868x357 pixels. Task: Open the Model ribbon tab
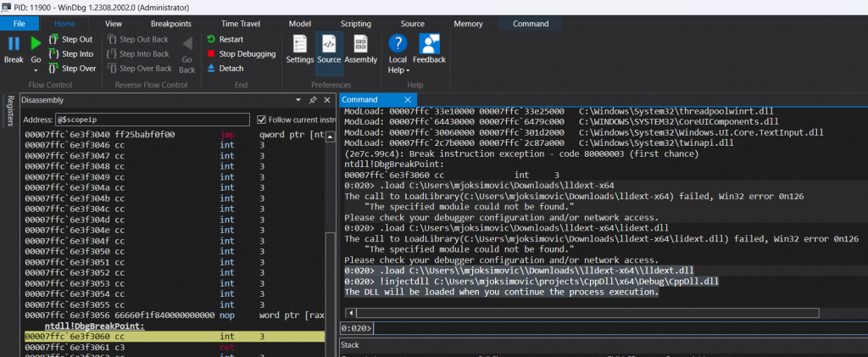coord(300,24)
